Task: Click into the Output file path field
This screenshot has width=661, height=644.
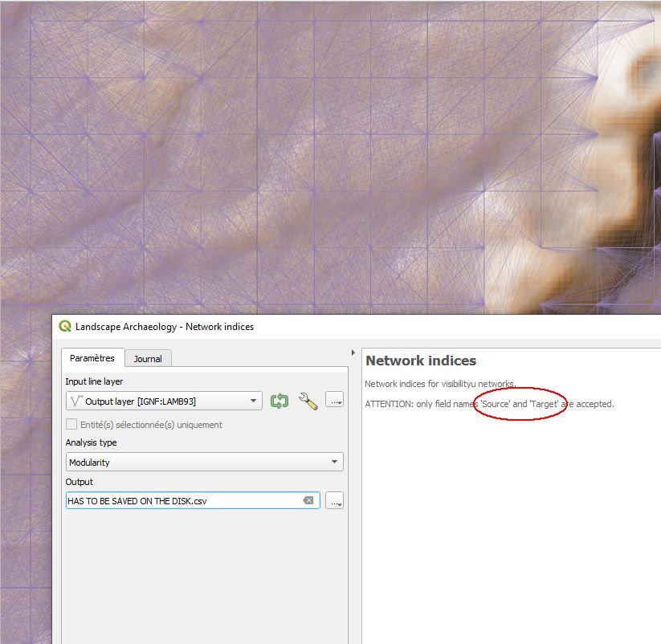Action: tap(193, 500)
